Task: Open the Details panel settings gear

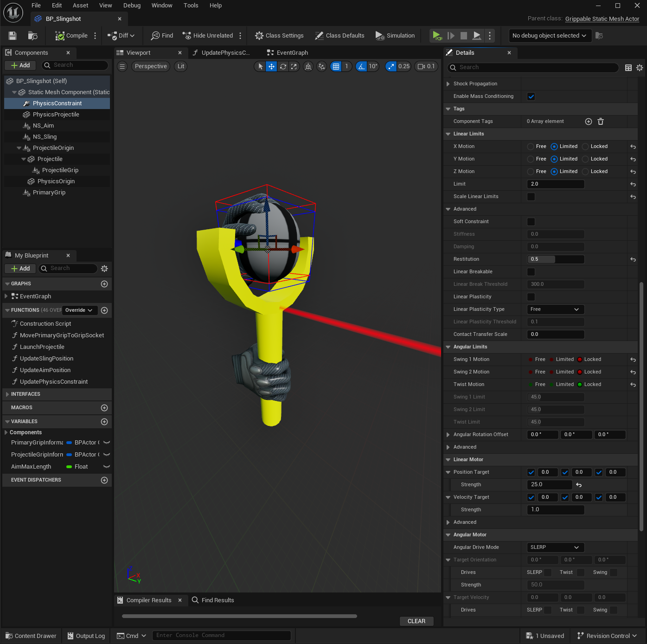Action: (640, 68)
